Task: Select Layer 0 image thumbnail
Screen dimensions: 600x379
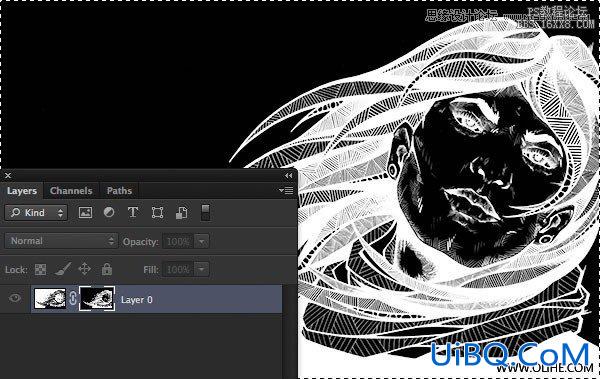Action: click(50, 299)
